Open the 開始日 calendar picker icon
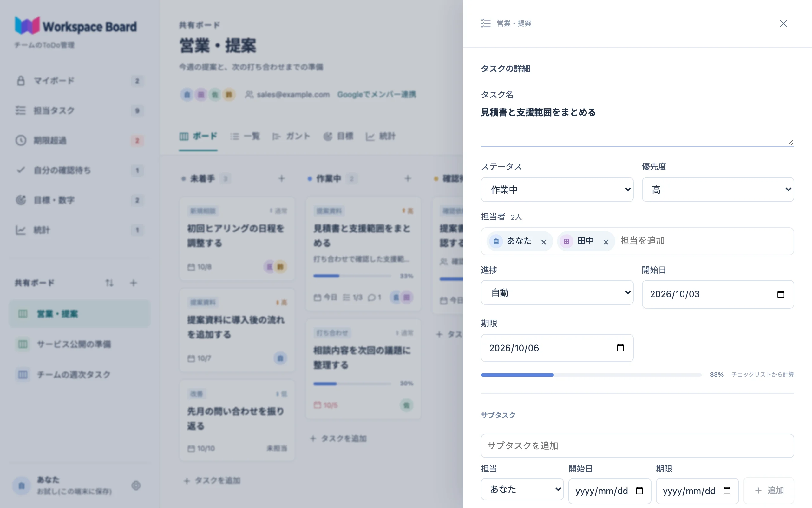The height and width of the screenshot is (508, 812). (781, 294)
